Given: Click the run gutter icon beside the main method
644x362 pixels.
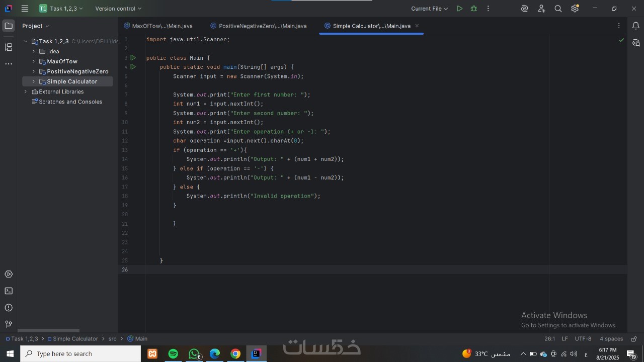Looking at the screenshot, I should point(133,67).
